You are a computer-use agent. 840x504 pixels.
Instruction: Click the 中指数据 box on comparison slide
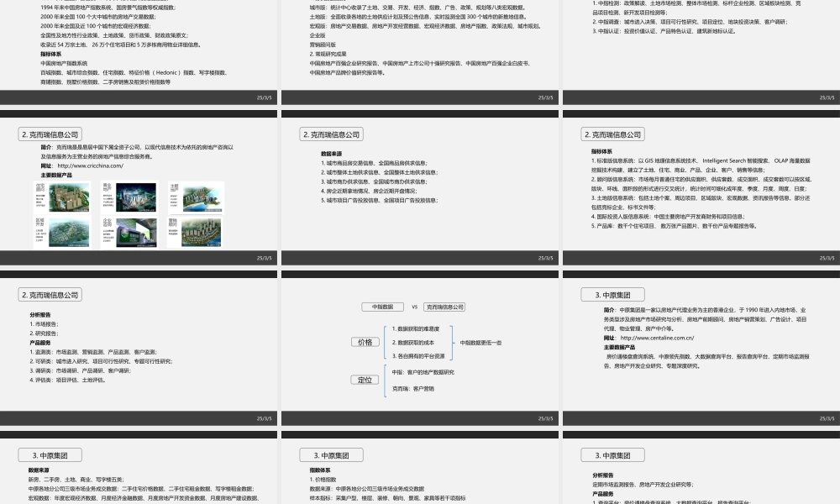(382, 307)
